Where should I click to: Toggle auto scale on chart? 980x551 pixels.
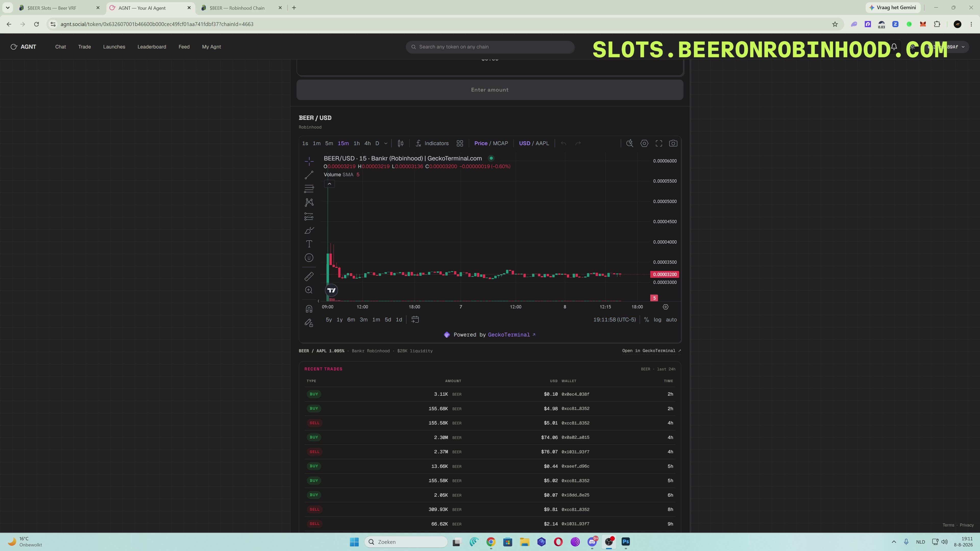[671, 320]
